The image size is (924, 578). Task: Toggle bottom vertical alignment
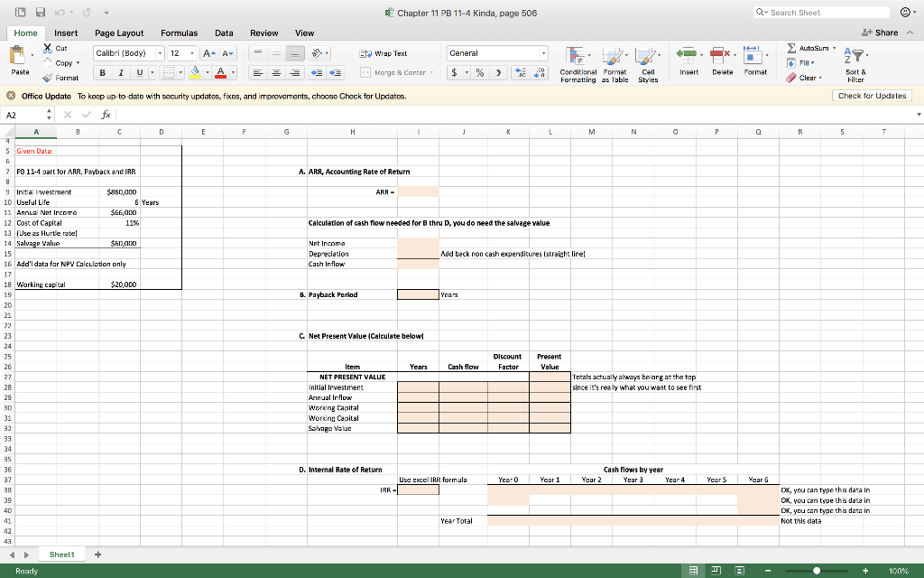[295, 53]
